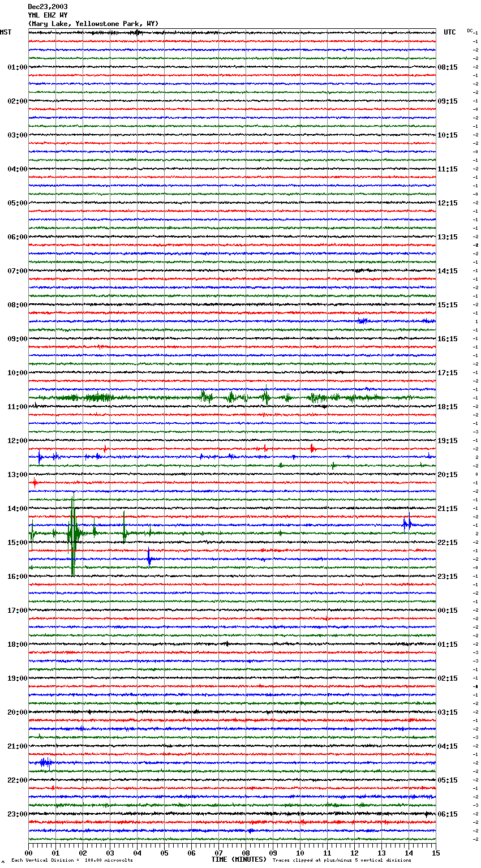Select the 20:00 MST time label
The image size is (481, 868).
pos(17,712)
